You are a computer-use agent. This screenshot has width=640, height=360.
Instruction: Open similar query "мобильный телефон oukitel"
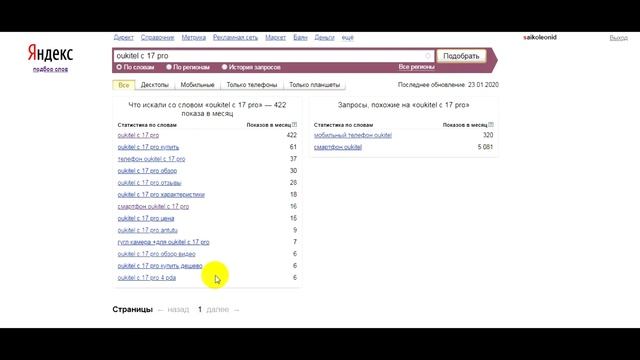(x=353, y=135)
